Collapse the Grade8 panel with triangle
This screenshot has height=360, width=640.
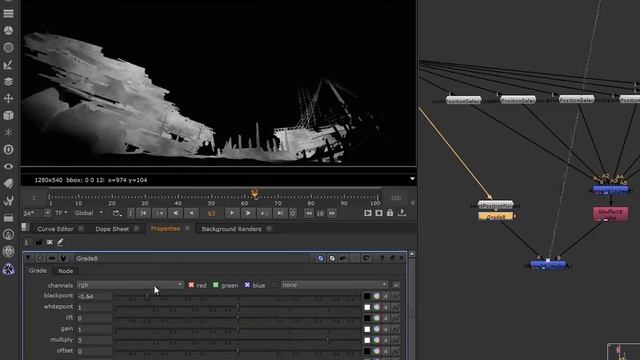(28, 258)
